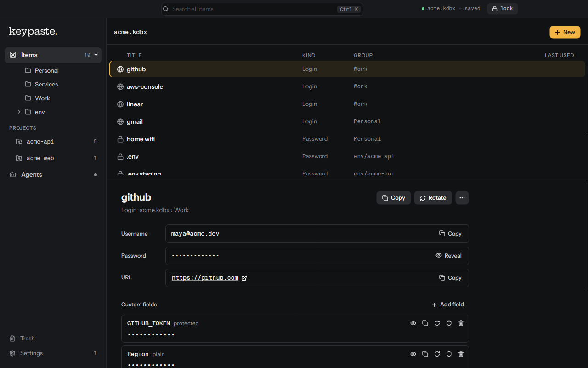
Task: Open external link icon next to github.com
Action: [x=244, y=278]
